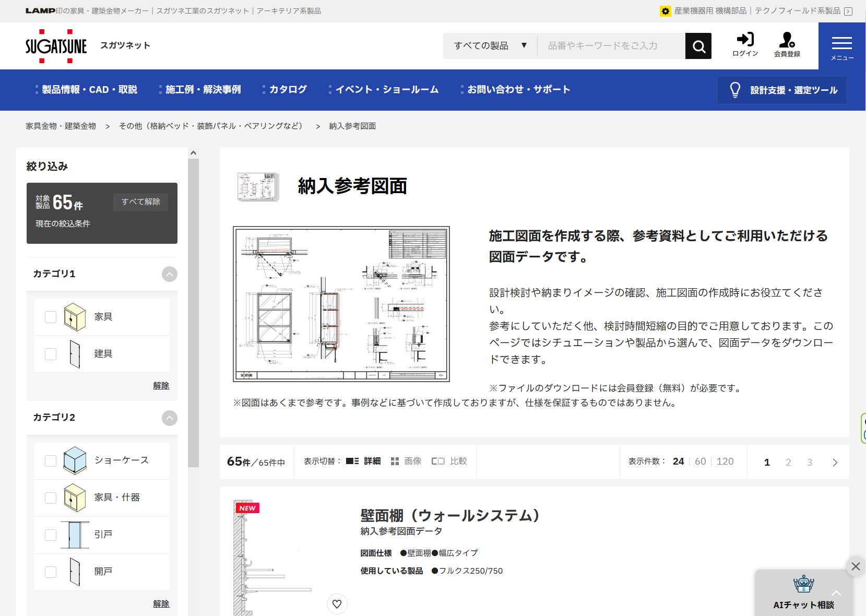The width and height of the screenshot is (866, 616).
Task: Collapse the カテゴリ2 filter section
Action: 169,418
